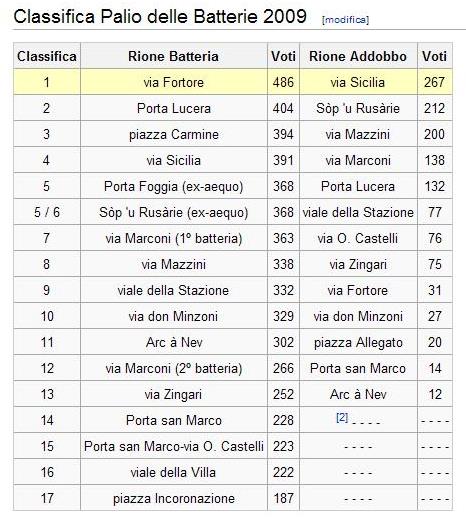This screenshot has height=519, width=466.
Task: Select the piazza Carmine cell
Action: click(174, 134)
